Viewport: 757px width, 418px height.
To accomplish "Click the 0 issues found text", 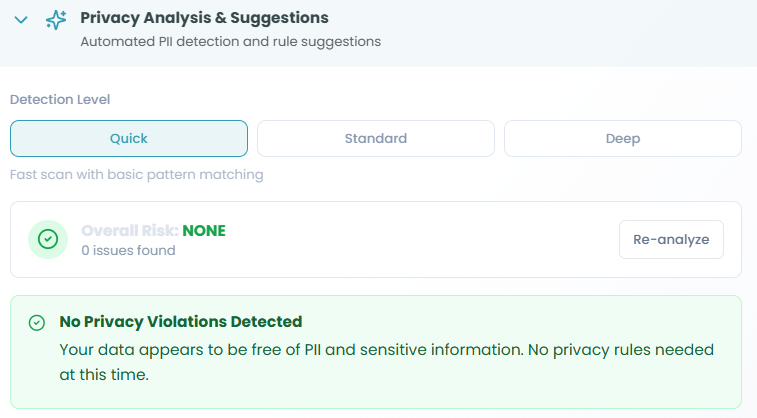I will 128,250.
